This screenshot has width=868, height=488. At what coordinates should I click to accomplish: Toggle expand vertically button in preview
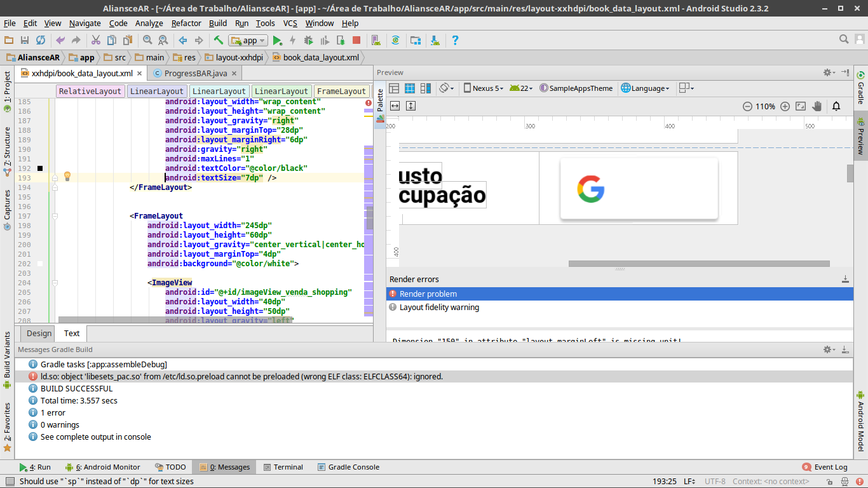point(410,105)
